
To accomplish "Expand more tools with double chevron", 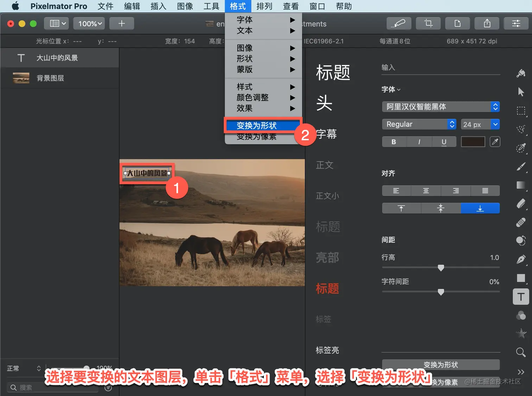I will (521, 372).
